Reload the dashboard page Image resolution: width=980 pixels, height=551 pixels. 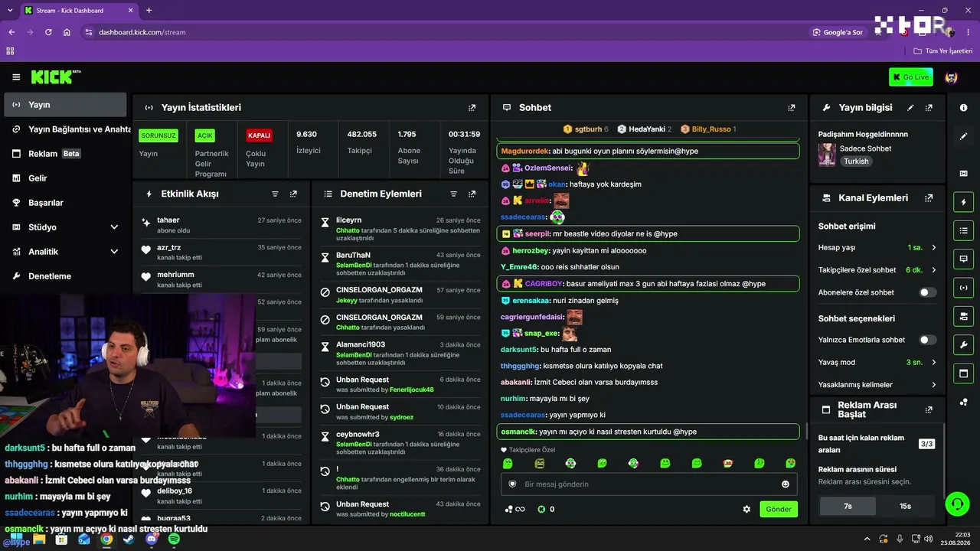48,32
